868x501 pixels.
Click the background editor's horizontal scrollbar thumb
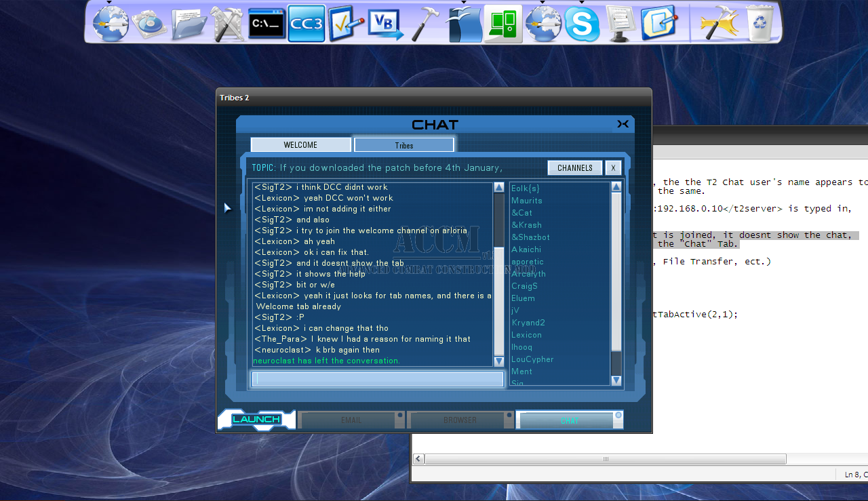[x=606, y=459]
